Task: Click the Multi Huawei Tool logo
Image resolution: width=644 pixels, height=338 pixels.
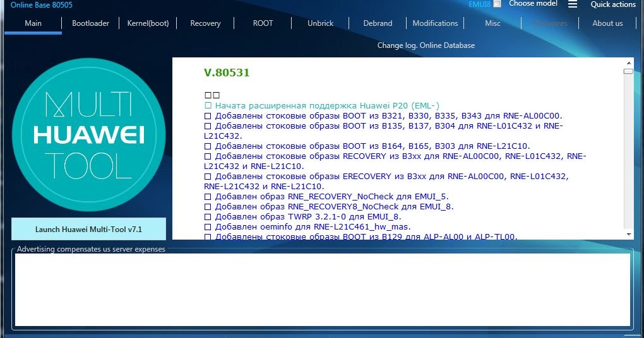Action: click(x=89, y=134)
